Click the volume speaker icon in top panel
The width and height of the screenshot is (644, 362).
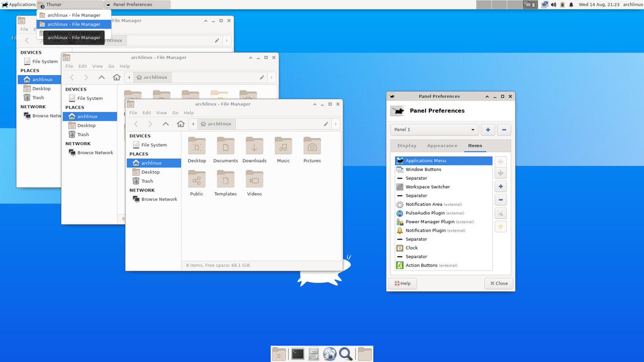coord(553,4)
